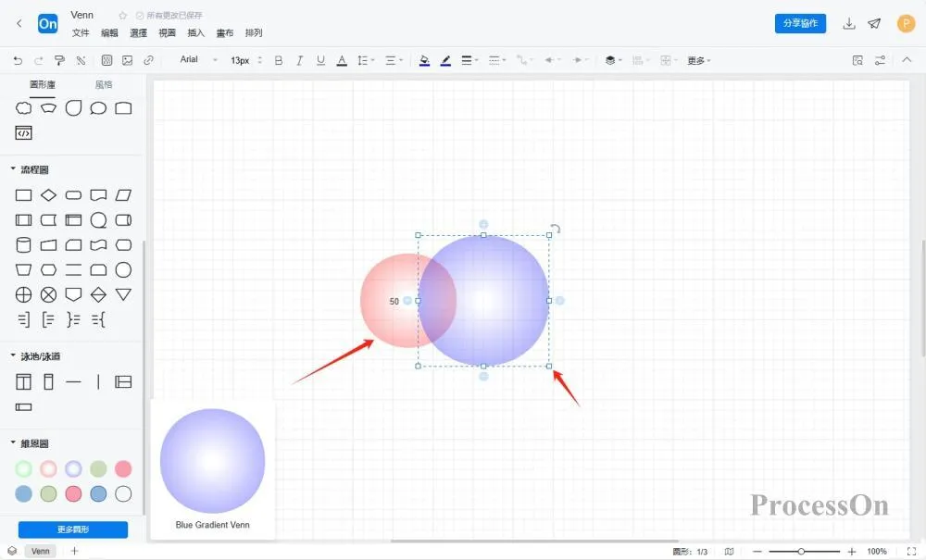The height and width of the screenshot is (560, 926).
Task: Open the 畫布 menu
Action: [224, 33]
